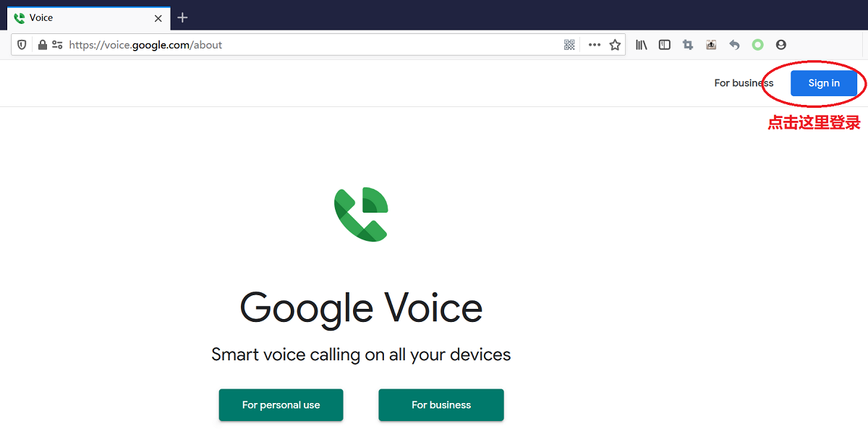Choose the For personal use button
This screenshot has height=437, width=868.
tap(281, 405)
